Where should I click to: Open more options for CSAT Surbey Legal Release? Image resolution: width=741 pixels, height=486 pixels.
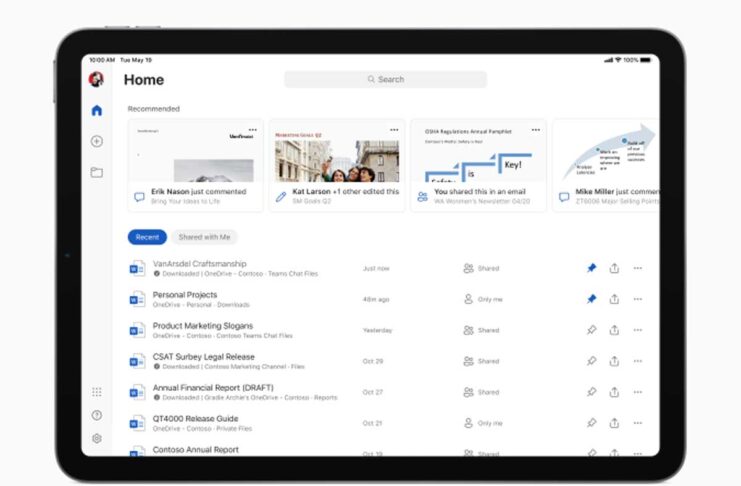[x=638, y=361]
